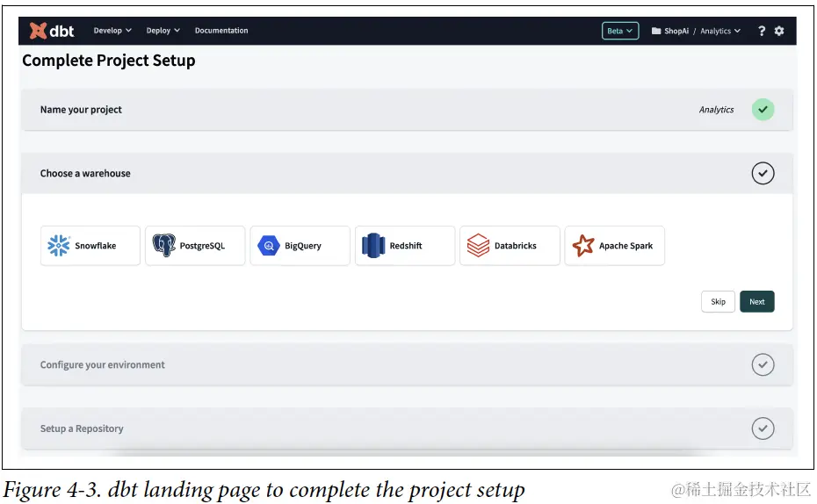Click the Analytics project name value

(717, 110)
